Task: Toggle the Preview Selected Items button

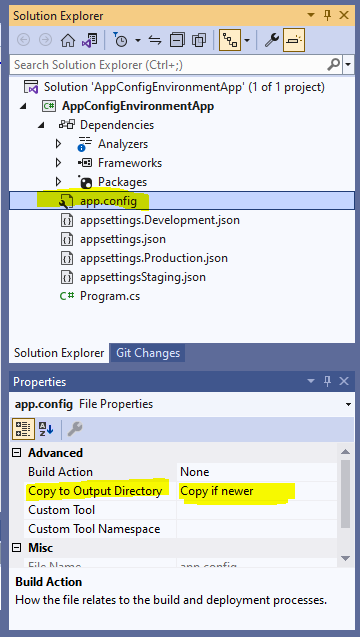Action: pyautogui.click(x=294, y=40)
